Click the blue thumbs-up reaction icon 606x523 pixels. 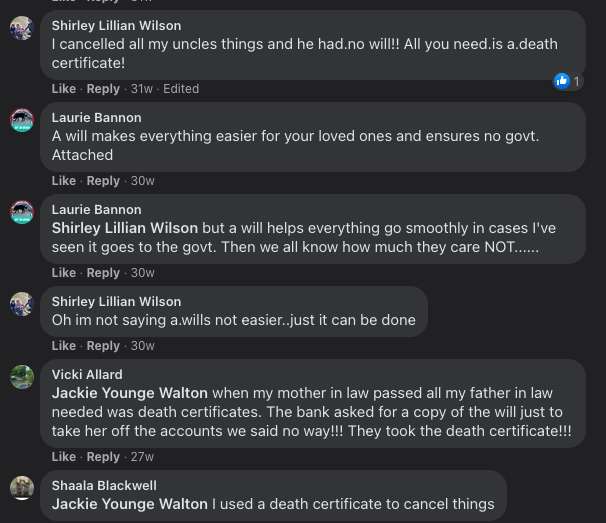pyautogui.click(x=562, y=81)
